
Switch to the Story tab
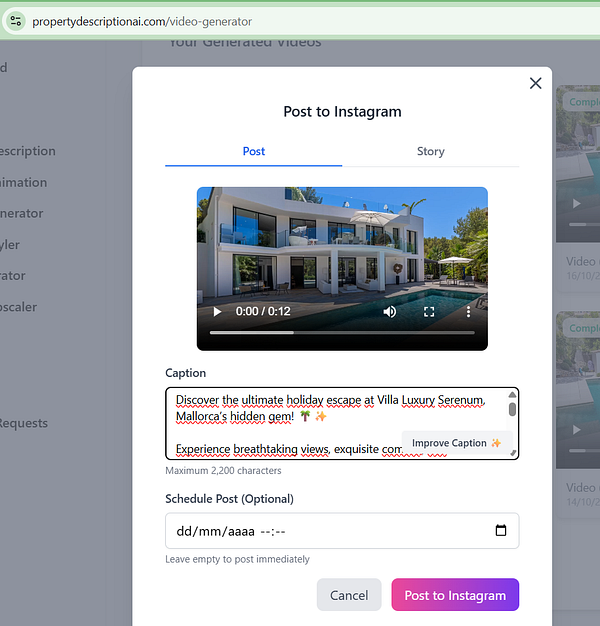coord(430,152)
